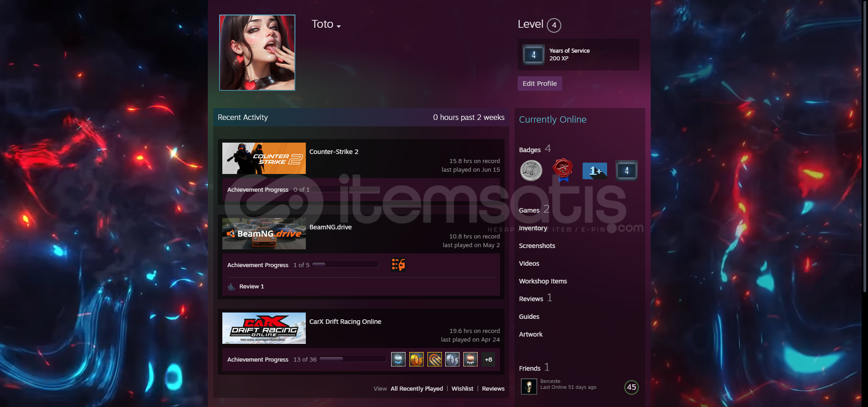This screenshot has width=868, height=407.
Task: Click the Recent Activity header
Action: pos(243,117)
